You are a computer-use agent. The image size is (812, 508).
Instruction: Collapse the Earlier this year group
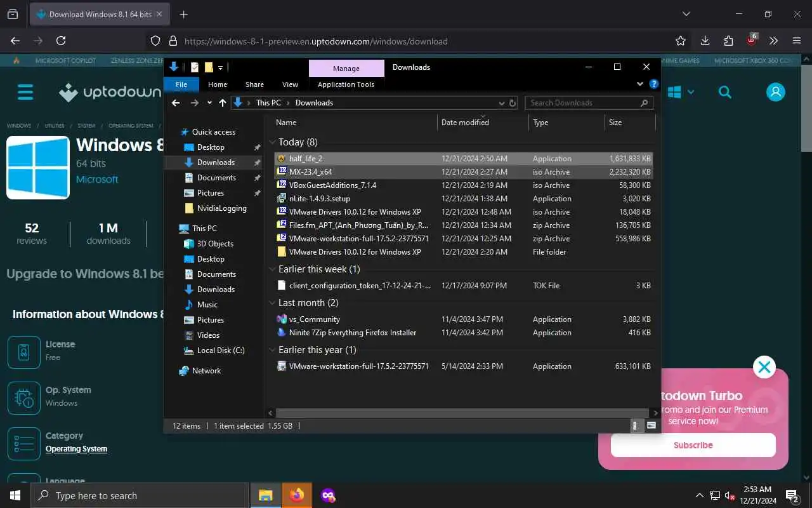[273, 350]
